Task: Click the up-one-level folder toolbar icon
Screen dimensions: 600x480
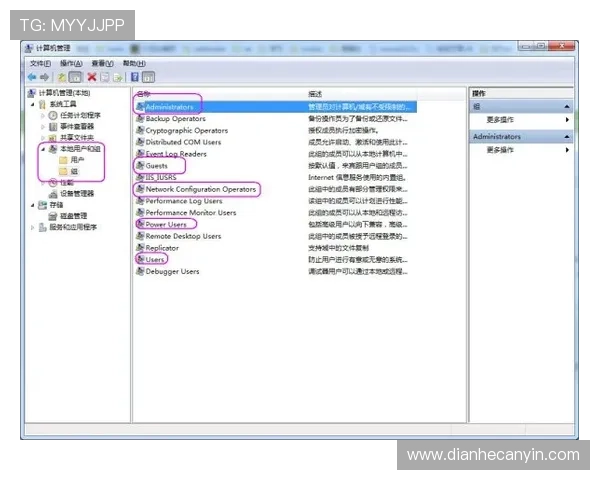Action: [x=62, y=77]
